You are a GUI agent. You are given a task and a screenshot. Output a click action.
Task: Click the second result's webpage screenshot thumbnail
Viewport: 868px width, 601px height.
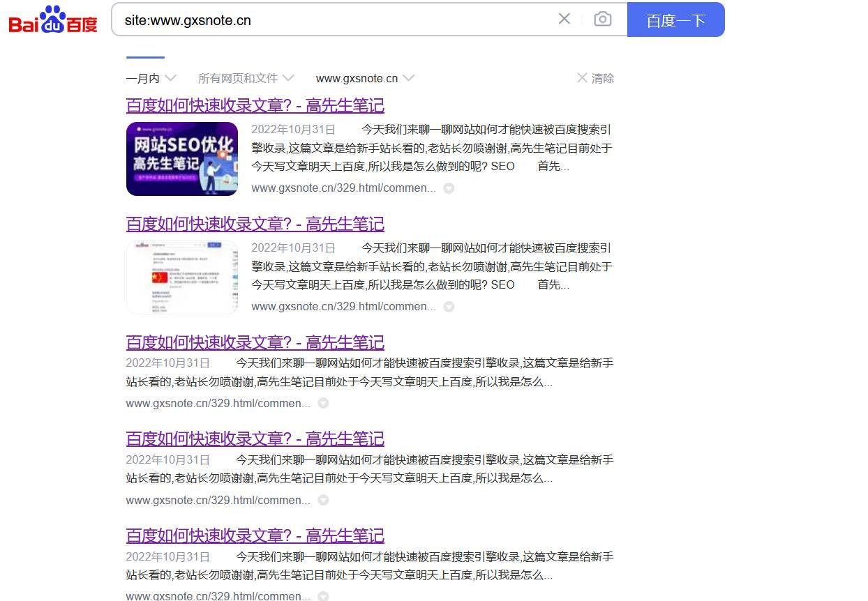coord(182,277)
